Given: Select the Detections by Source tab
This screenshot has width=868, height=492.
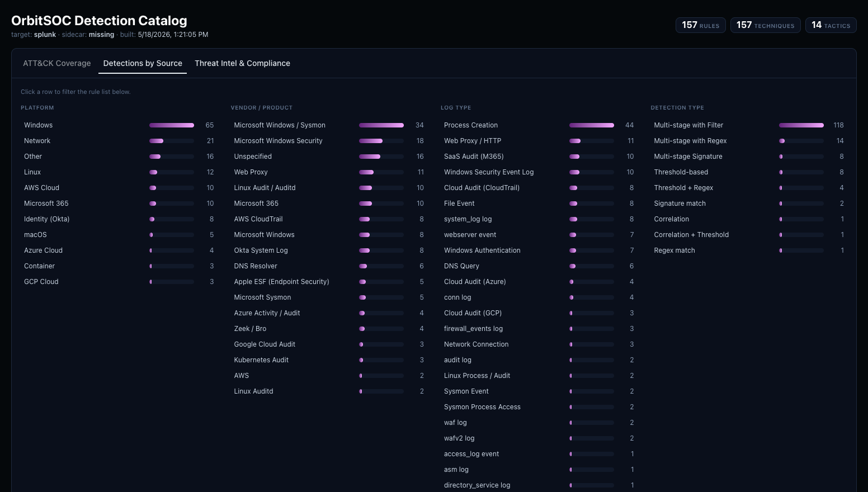Looking at the screenshot, I should click(143, 63).
